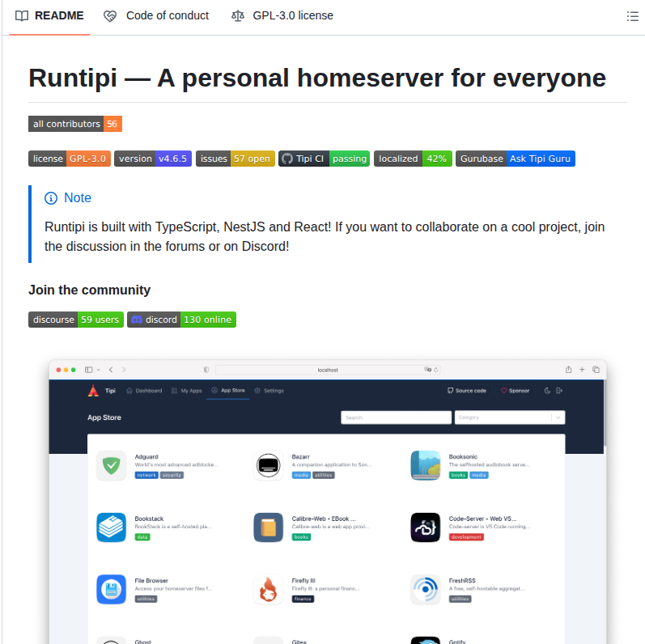Open the GPL-3.0 license tab

282,15
